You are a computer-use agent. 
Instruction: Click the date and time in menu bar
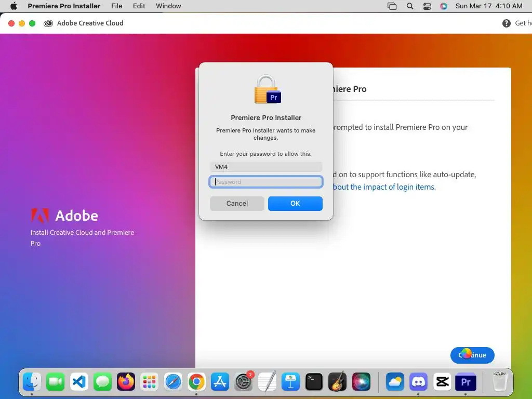tap(488, 6)
